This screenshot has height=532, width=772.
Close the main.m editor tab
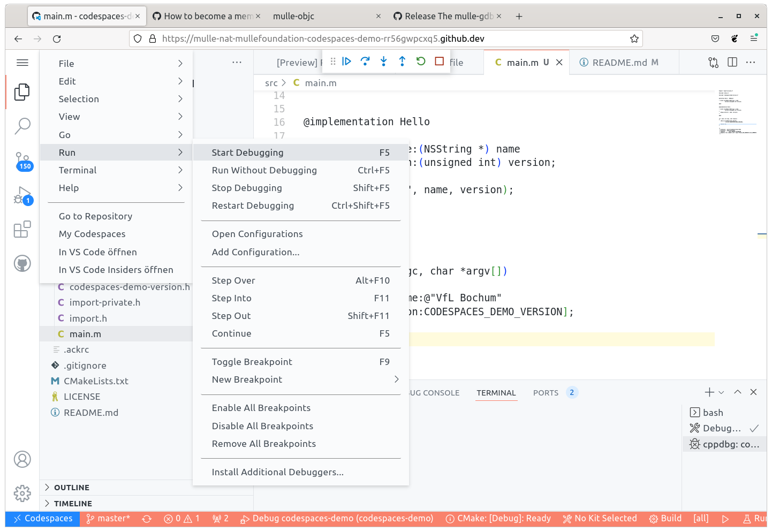click(x=559, y=63)
